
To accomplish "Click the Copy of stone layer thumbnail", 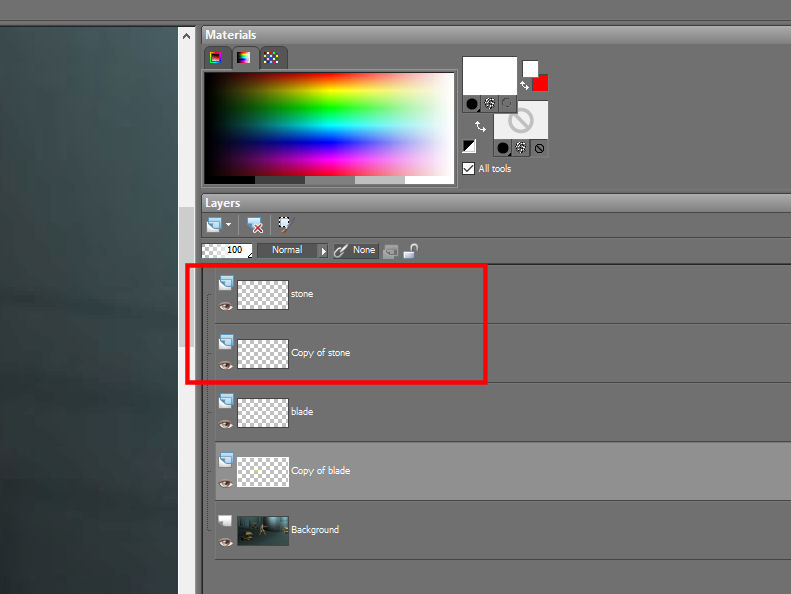I will tap(263, 354).
